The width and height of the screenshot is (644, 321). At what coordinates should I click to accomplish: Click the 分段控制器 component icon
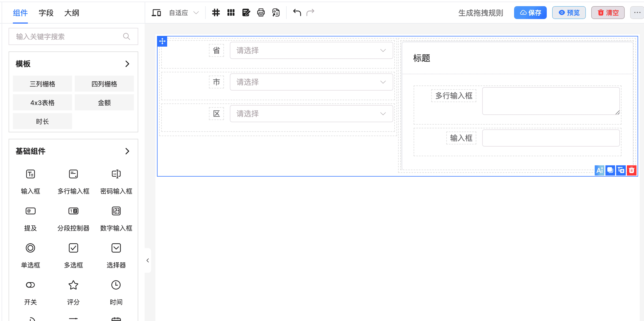coord(73,211)
